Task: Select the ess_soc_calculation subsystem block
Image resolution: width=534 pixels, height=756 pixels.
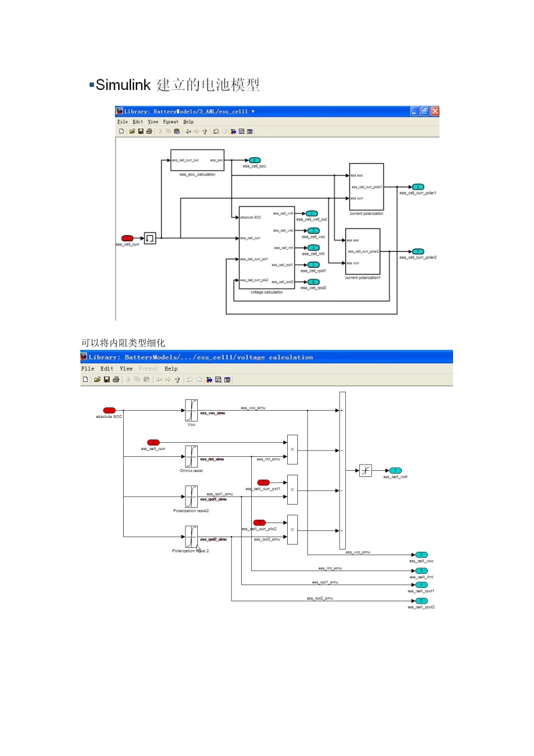Action: 197,160
